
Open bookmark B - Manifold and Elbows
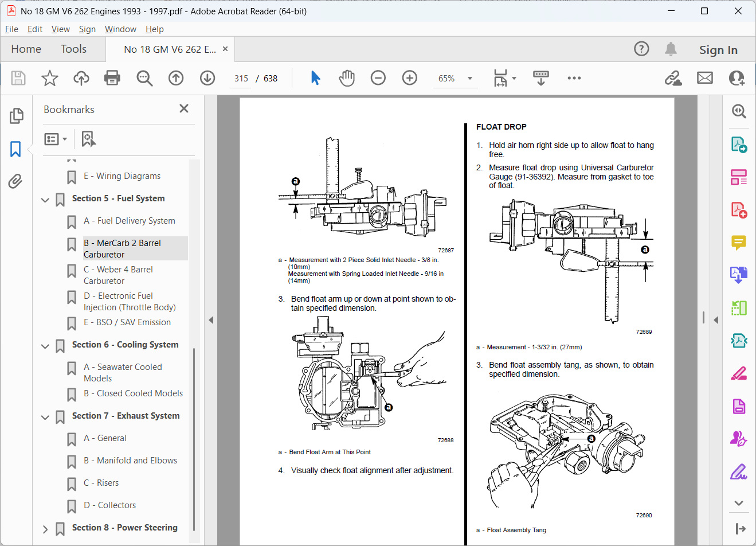pyautogui.click(x=130, y=461)
